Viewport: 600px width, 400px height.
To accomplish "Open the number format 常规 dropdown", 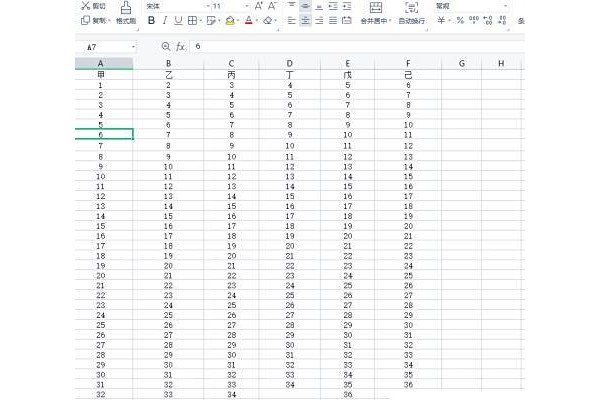I will pyautogui.click(x=505, y=6).
